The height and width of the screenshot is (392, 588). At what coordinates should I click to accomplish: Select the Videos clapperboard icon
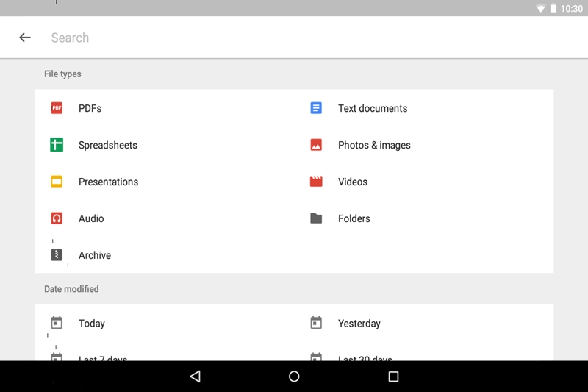point(316,182)
